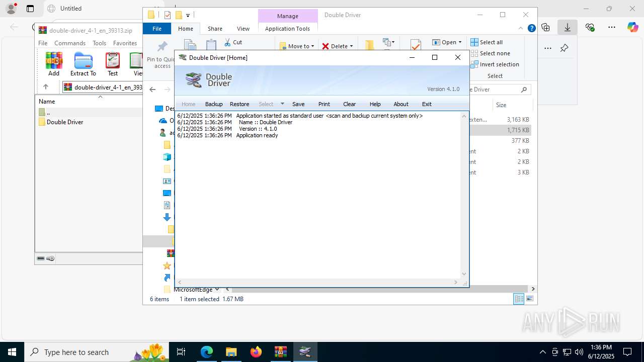
Task: Select the 3,163 KB file row in Explorer
Action: 499,120
